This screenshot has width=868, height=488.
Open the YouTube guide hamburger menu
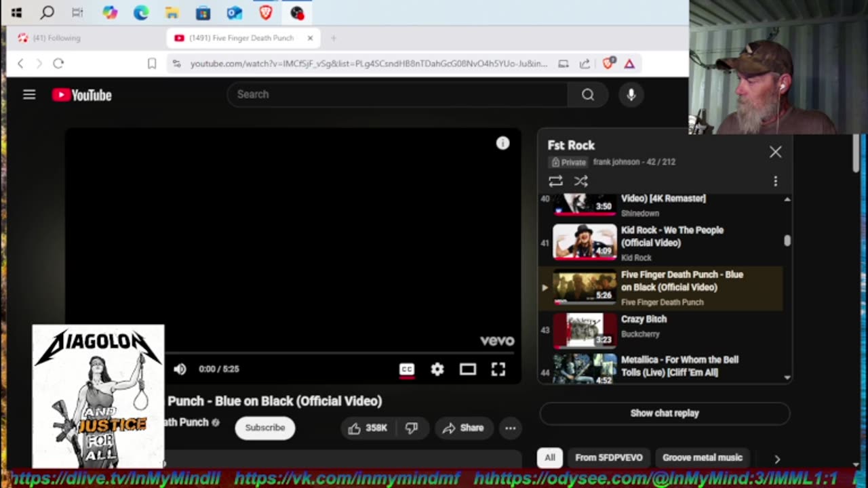tap(29, 95)
